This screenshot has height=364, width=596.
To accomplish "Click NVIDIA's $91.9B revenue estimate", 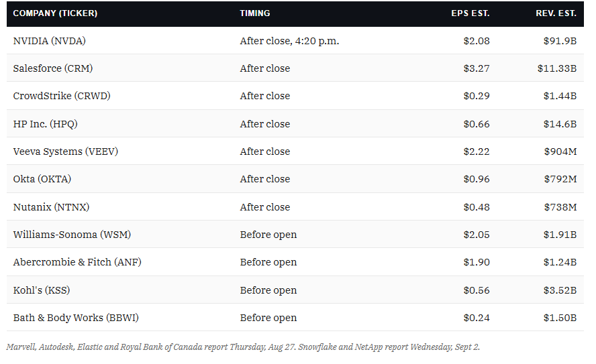I will point(560,41).
